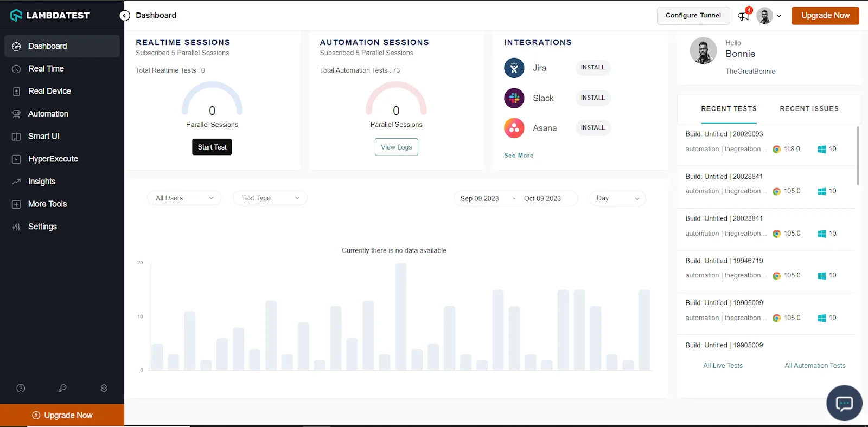Open Settings in the sidebar
Screen dimensions: 868x427
point(62,227)
